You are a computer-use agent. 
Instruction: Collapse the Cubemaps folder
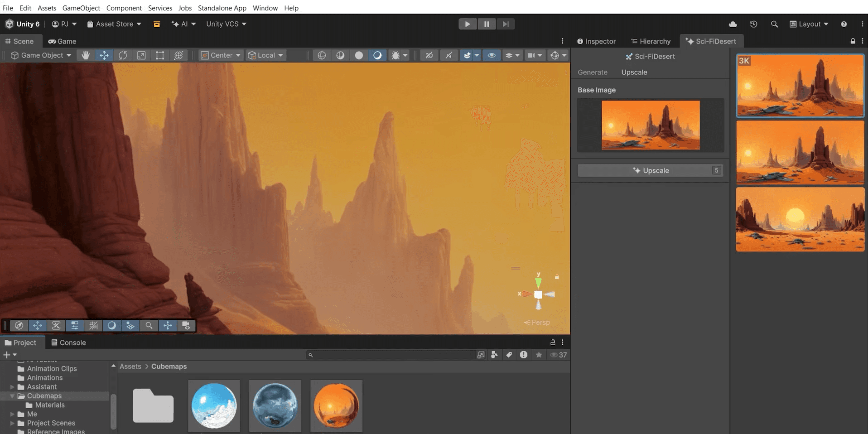[12, 396]
